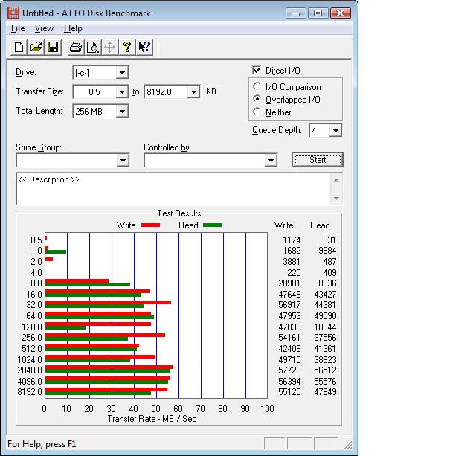Activate the context help arrow-question icon
Viewport: 476px width, 456px height.
(x=144, y=48)
